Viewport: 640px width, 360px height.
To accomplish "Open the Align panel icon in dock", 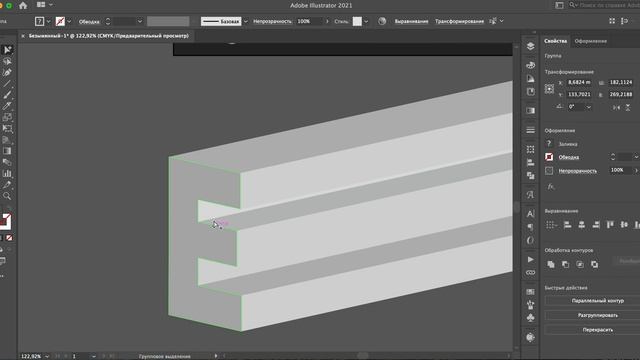I will click(x=530, y=162).
